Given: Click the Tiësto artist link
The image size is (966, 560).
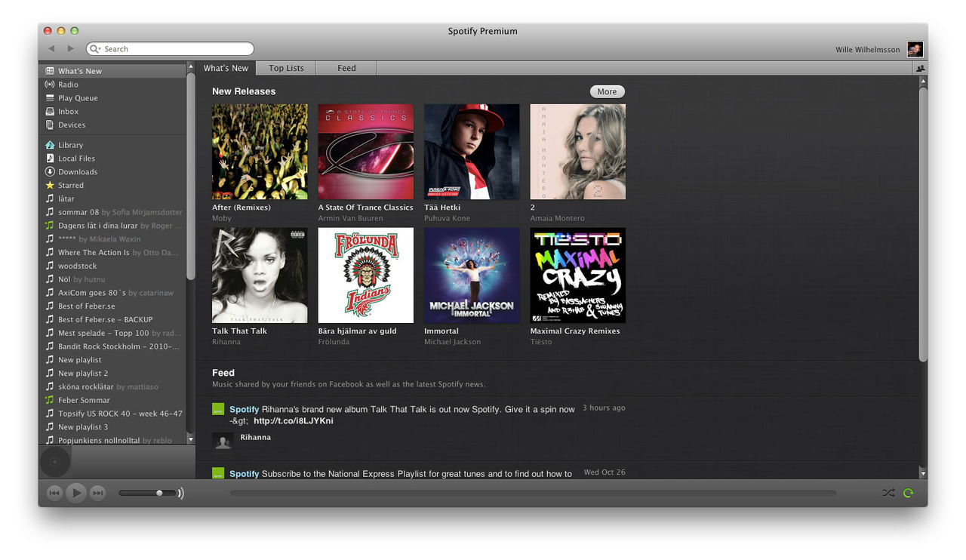Looking at the screenshot, I should pyautogui.click(x=541, y=342).
